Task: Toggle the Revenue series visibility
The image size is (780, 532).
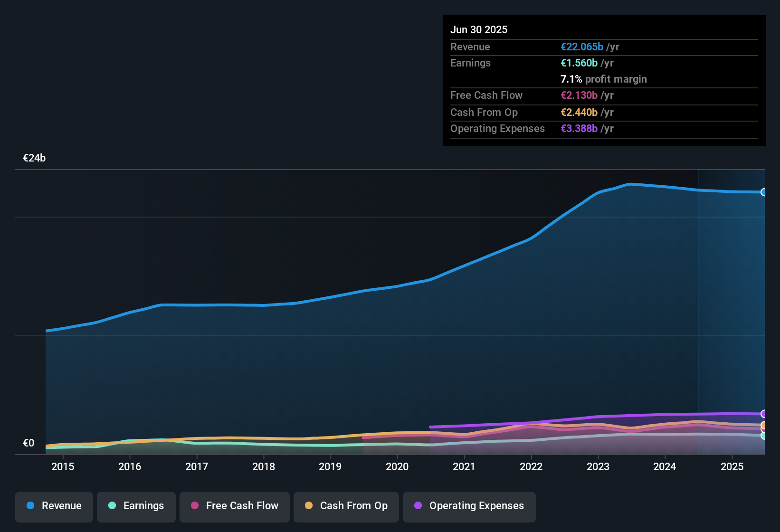Action: click(x=54, y=506)
